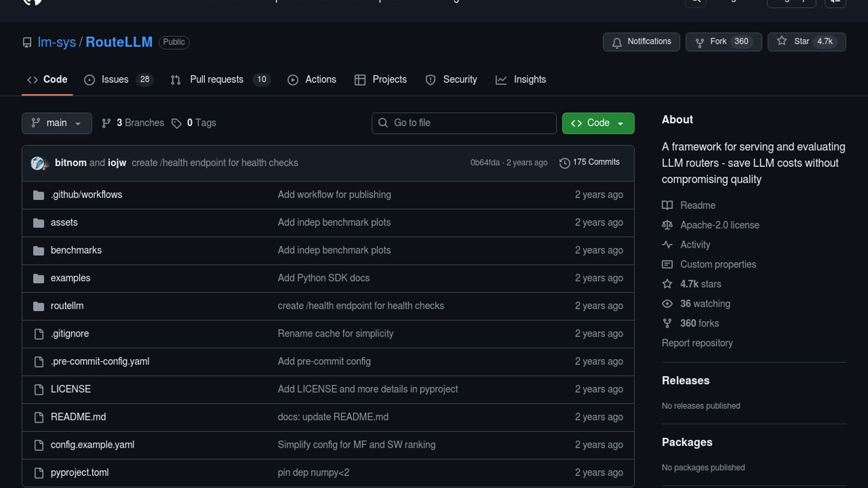Open the Insights tab
This screenshot has height=488, width=868.
click(529, 80)
